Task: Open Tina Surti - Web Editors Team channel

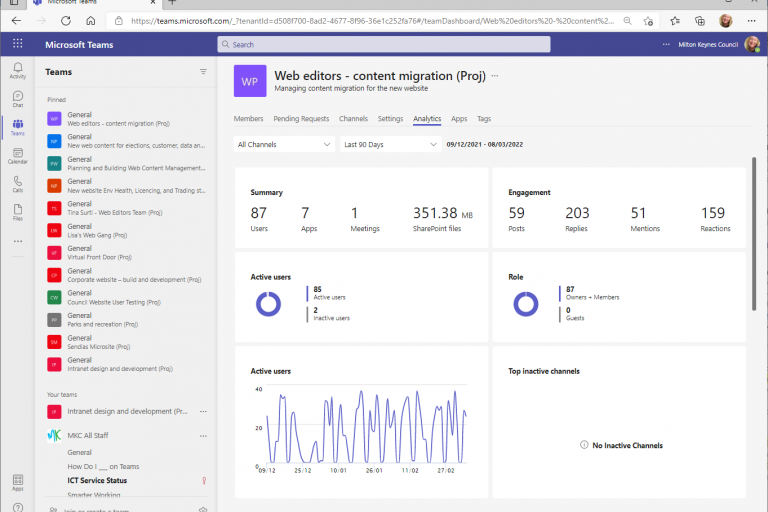Action: point(126,208)
